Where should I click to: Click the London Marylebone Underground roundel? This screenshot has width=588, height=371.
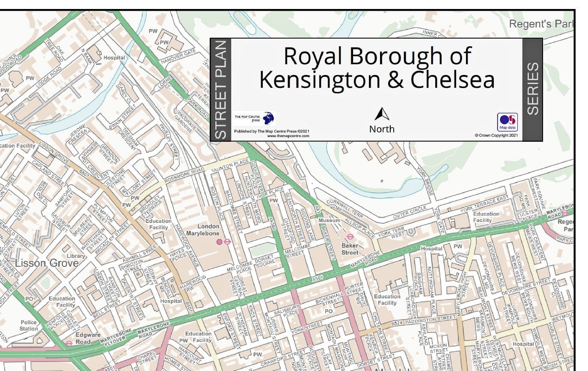pyautogui.click(x=228, y=242)
